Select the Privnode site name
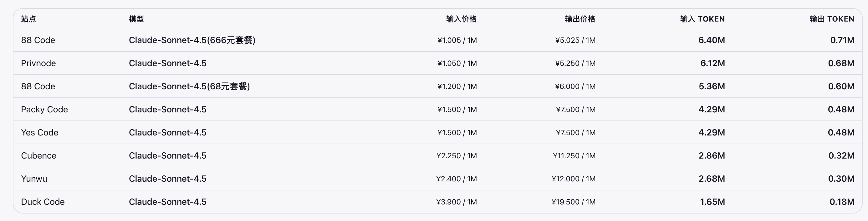868x221 pixels. click(x=38, y=63)
